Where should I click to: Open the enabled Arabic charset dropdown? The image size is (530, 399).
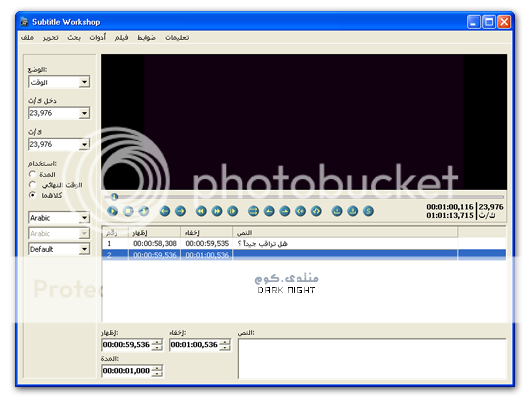pyautogui.click(x=84, y=218)
